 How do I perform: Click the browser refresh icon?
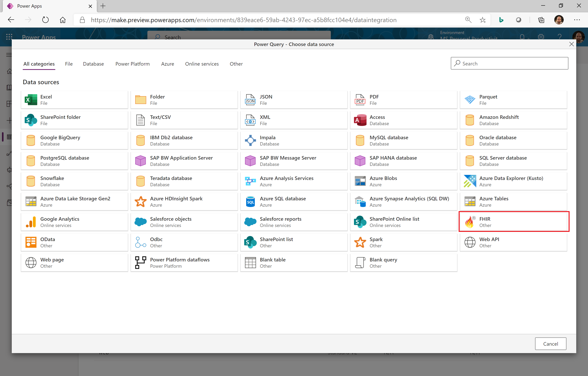[45, 20]
